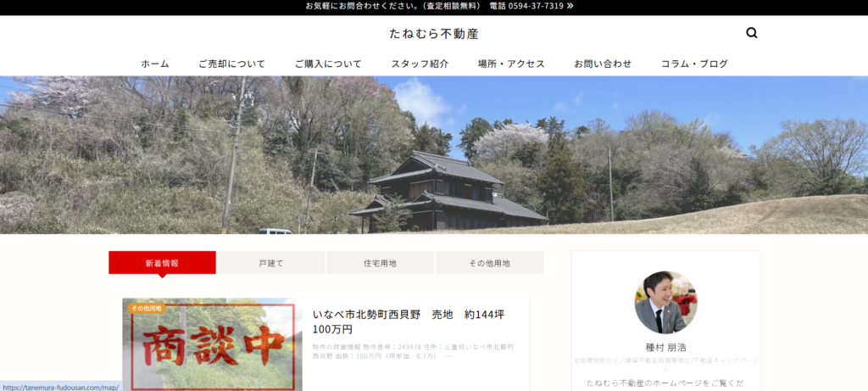Open the search magnifier icon
This screenshot has width=868, height=391.
(x=751, y=33)
